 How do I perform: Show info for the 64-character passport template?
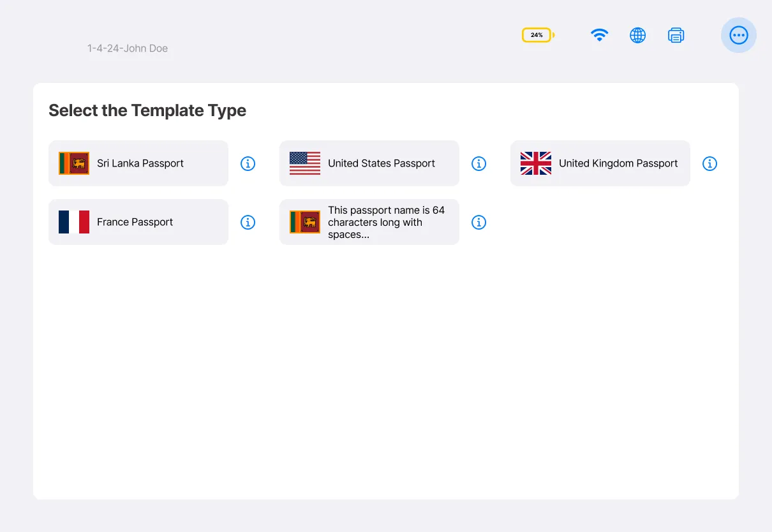point(479,222)
